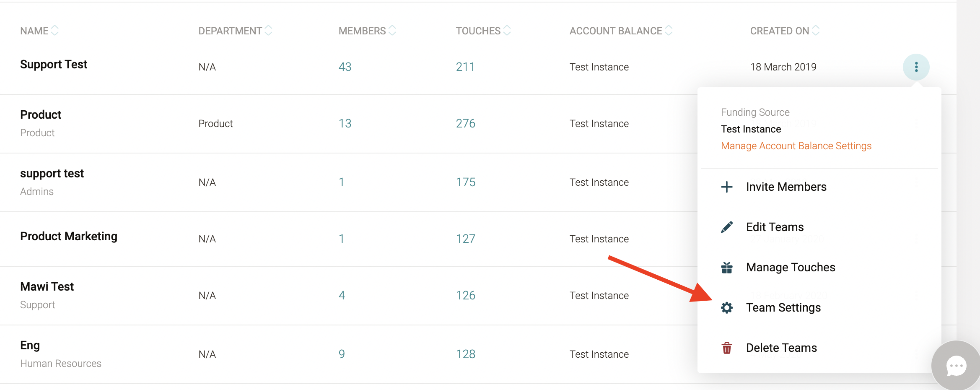
Task: Select the Mawi Test team row name
Action: click(47, 287)
